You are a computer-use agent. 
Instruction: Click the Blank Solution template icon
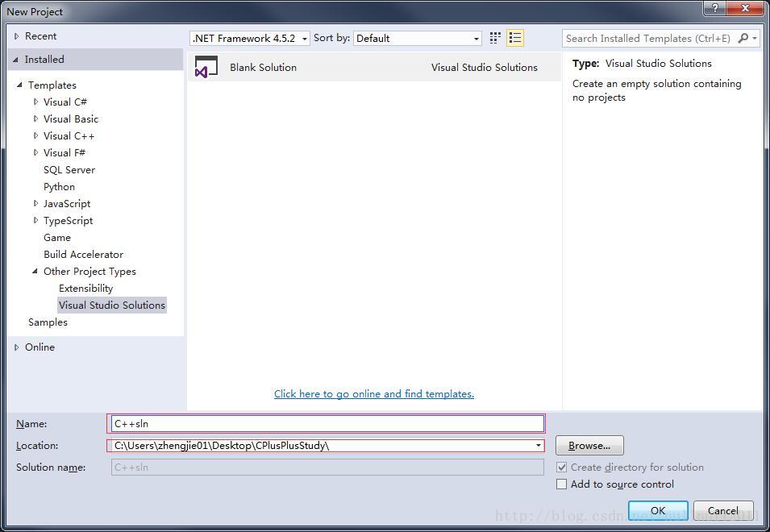coord(206,67)
